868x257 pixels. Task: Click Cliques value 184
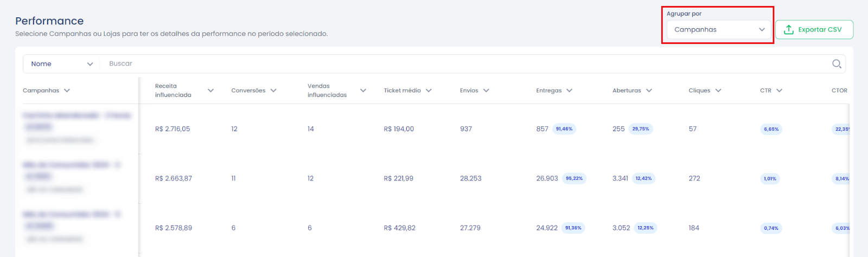point(694,228)
